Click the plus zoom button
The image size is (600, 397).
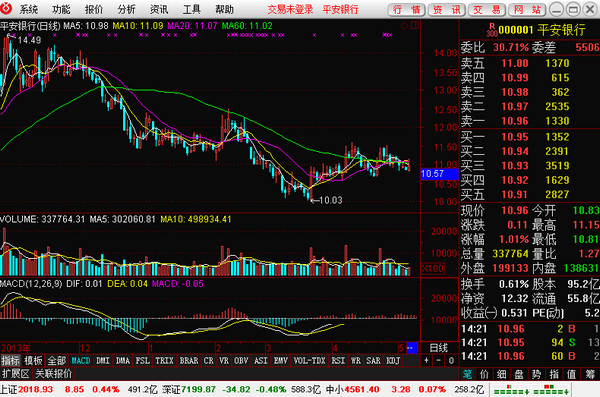point(426,361)
